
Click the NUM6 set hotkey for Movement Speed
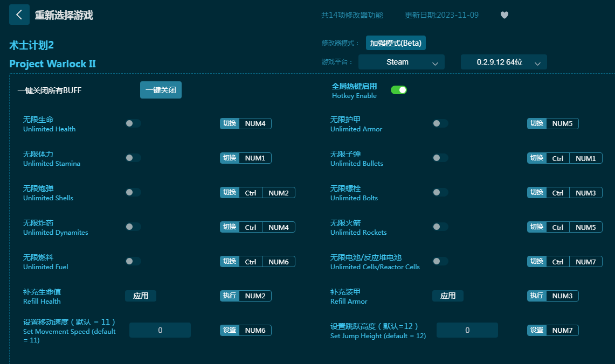pyautogui.click(x=246, y=331)
